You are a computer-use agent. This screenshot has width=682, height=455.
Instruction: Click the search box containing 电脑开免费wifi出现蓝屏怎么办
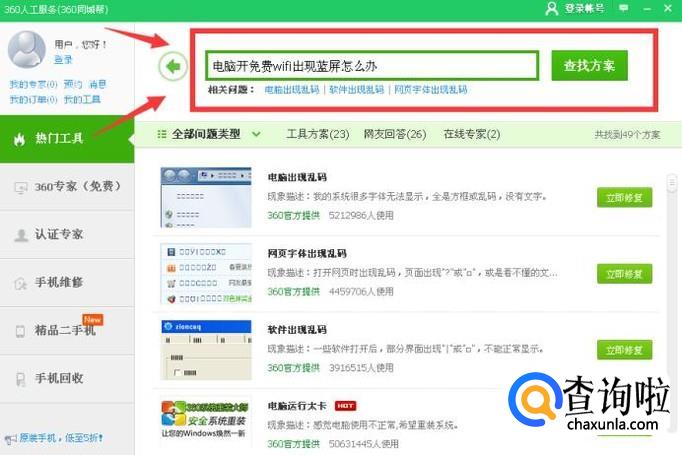click(372, 66)
